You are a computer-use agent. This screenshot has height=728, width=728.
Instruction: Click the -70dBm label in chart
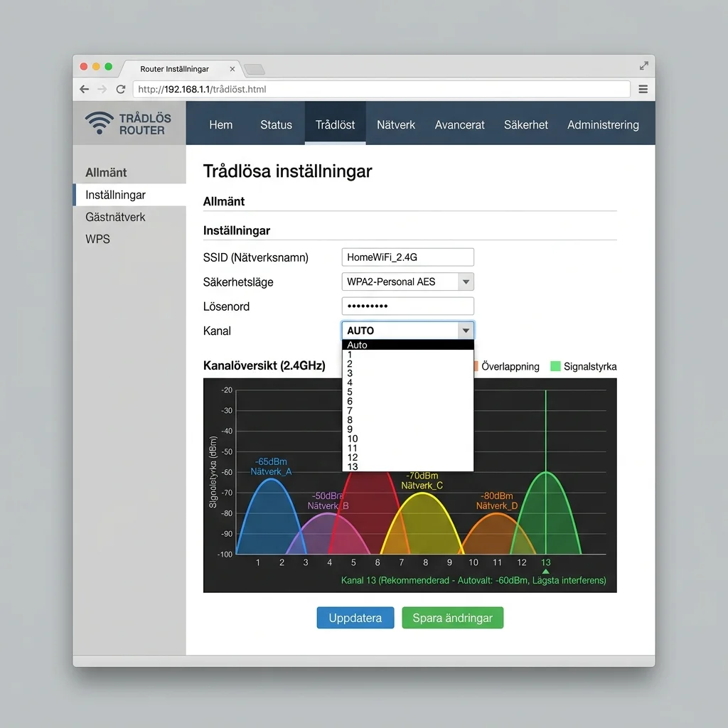[422, 476]
